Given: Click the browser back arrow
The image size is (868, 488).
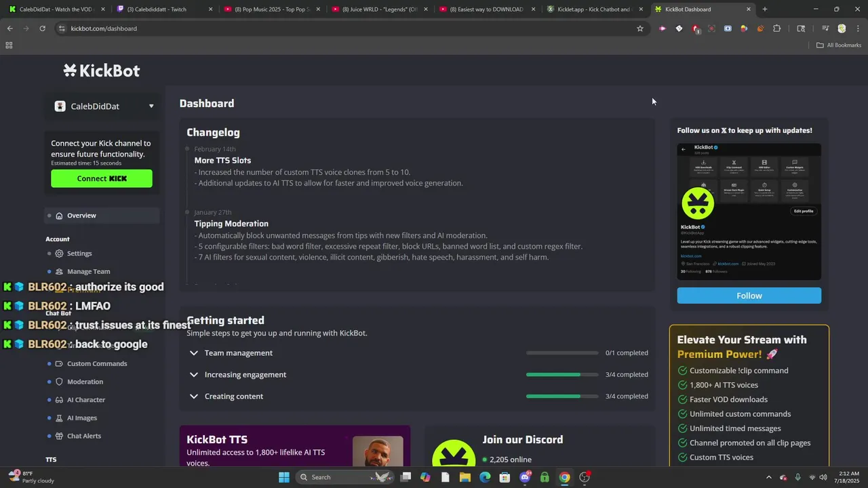Looking at the screenshot, I should click(9, 28).
